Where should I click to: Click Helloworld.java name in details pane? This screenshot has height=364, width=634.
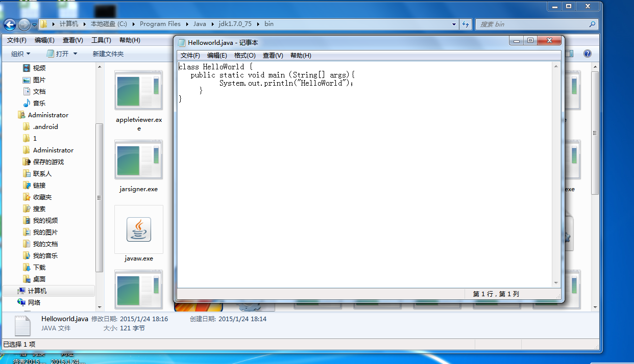coord(65,319)
